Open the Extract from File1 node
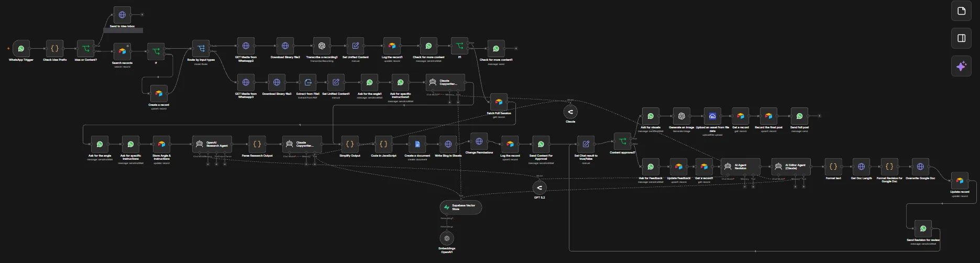This screenshot has height=263, width=980. click(307, 82)
